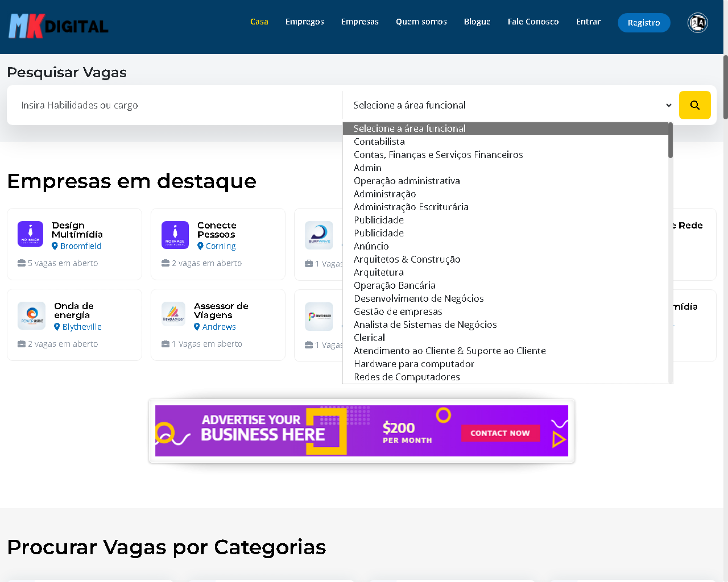Open the Power Wave company logo
Viewport: 728px width, 582px height.
pos(31,315)
